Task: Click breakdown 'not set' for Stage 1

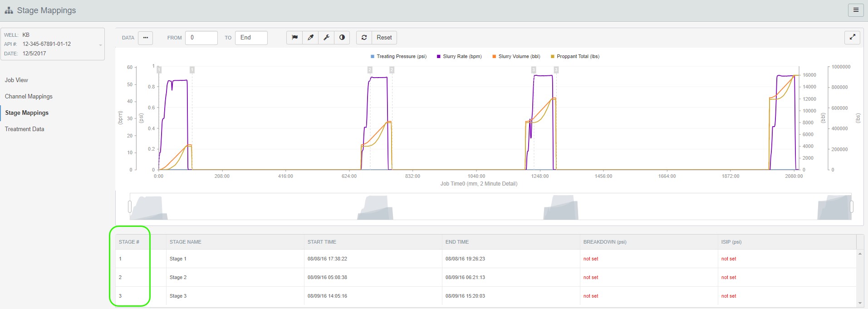Action: 591,259
